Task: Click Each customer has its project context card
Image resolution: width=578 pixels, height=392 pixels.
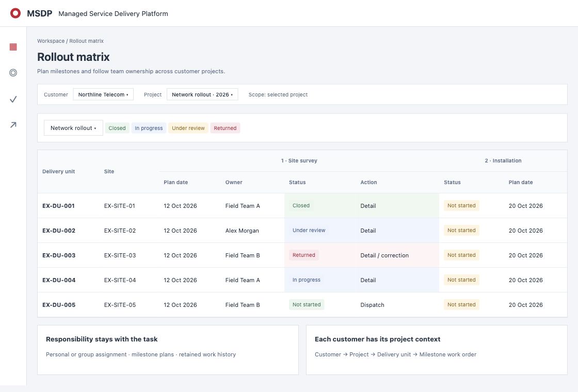Action: click(437, 350)
